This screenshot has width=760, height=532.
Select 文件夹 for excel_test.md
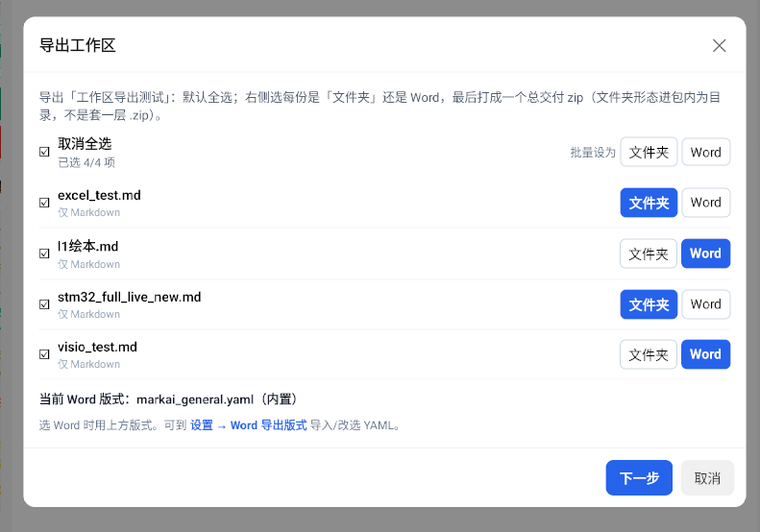point(649,203)
